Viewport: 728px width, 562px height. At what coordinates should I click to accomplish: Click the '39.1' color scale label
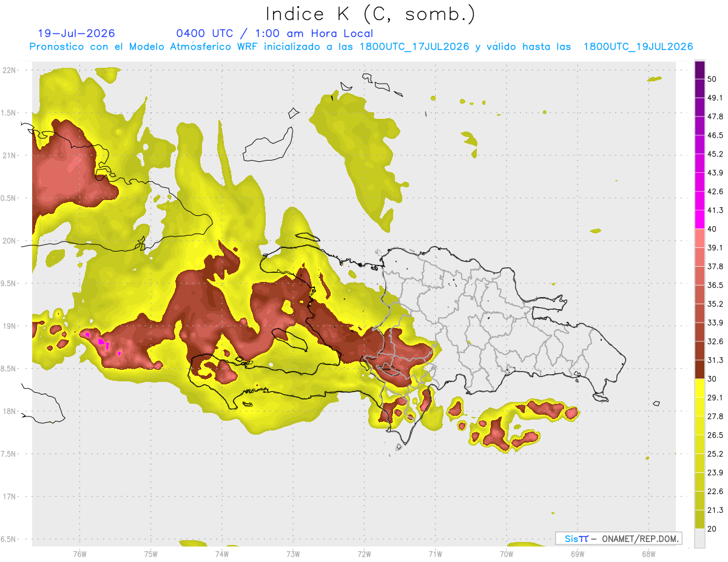coord(715,248)
